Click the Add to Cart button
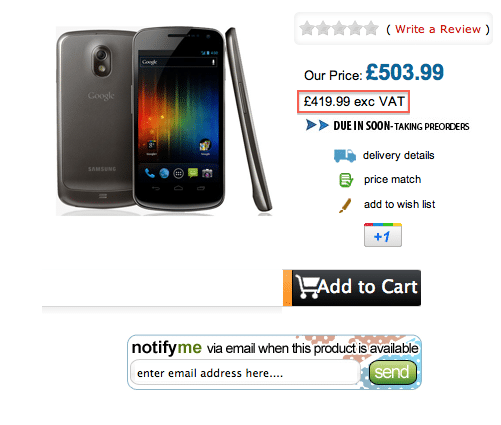The image size is (501, 425). tap(352, 288)
